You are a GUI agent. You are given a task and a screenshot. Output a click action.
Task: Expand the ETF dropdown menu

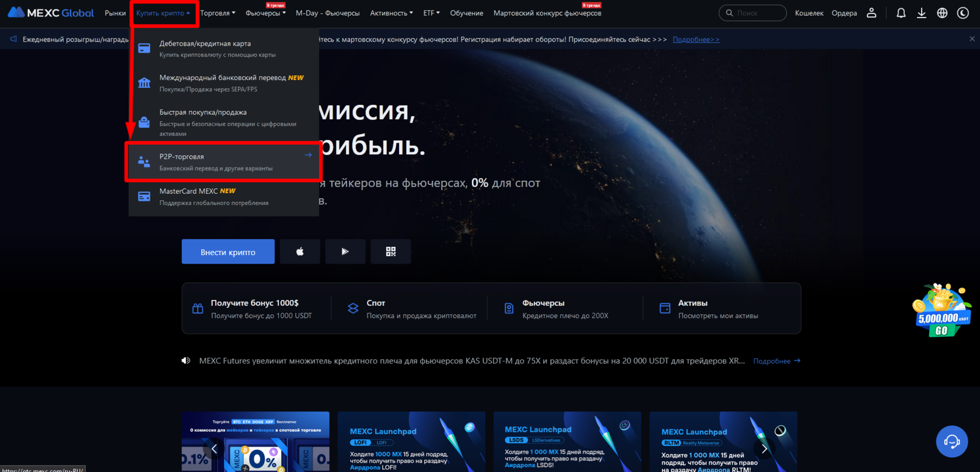431,13
